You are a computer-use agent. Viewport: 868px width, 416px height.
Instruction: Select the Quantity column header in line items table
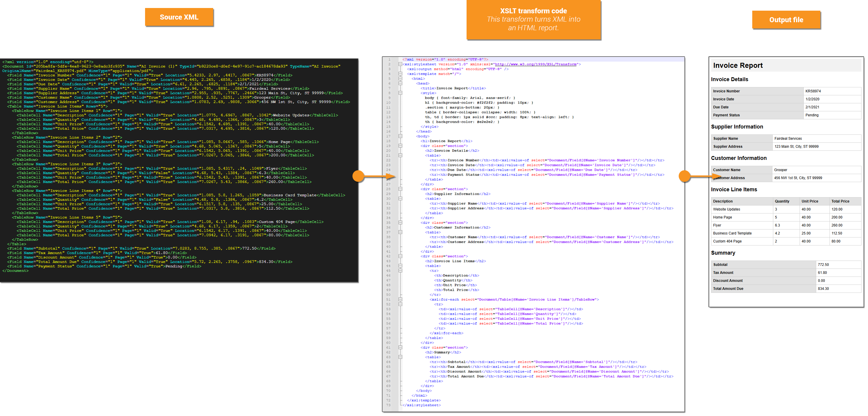click(782, 201)
